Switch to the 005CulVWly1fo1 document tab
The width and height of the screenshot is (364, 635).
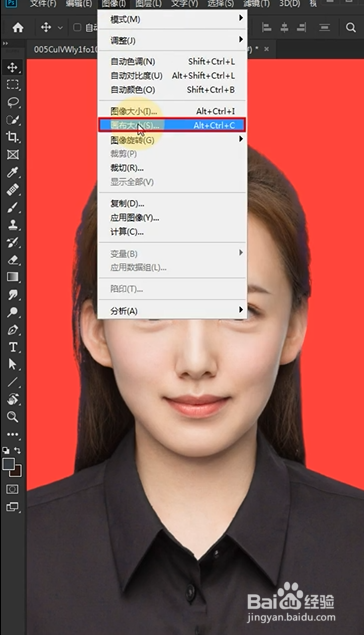tap(65, 49)
